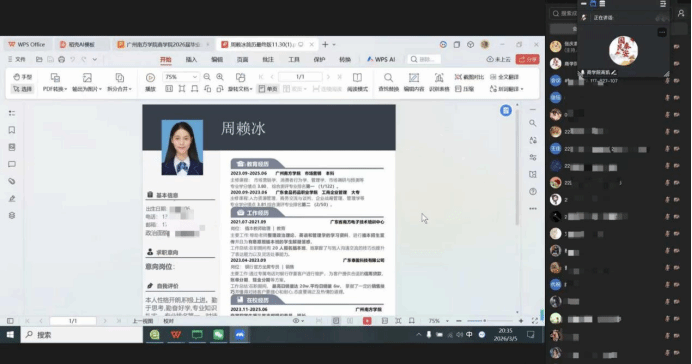Click the red record icon in status bar
The width and height of the screenshot is (692, 364).
tap(367, 321)
